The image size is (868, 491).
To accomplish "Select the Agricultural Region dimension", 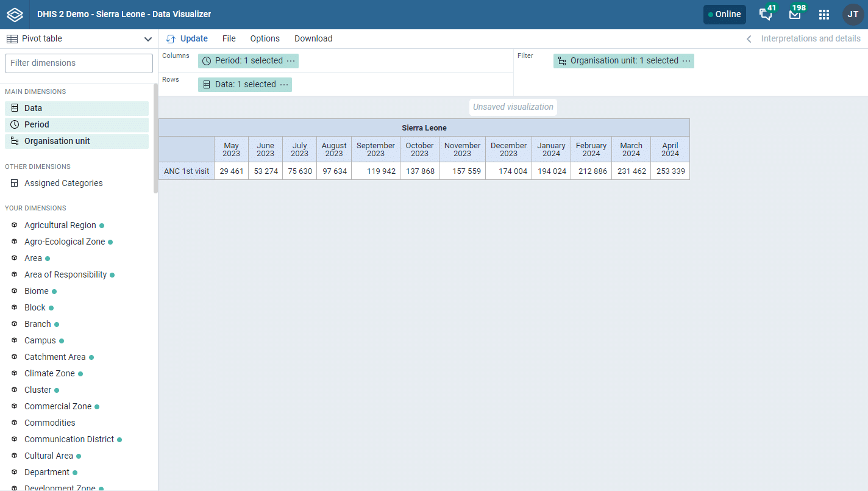I will [x=60, y=225].
